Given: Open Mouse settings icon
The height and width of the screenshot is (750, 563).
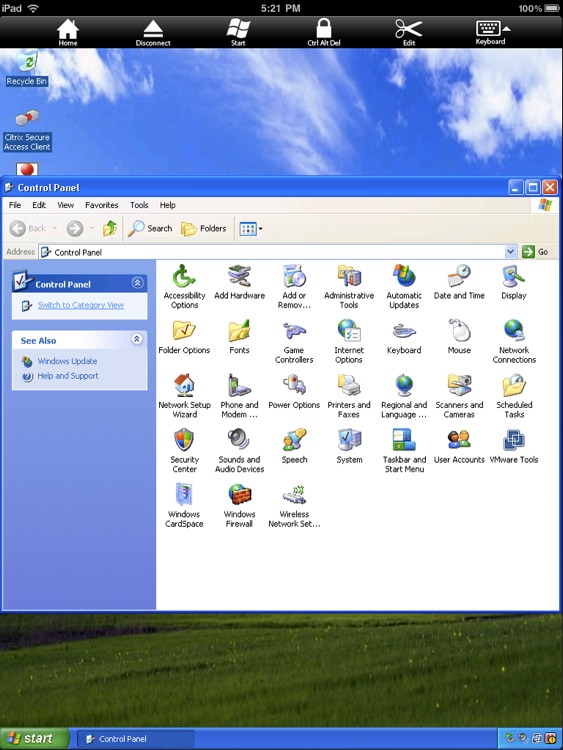Looking at the screenshot, I should 459,337.
